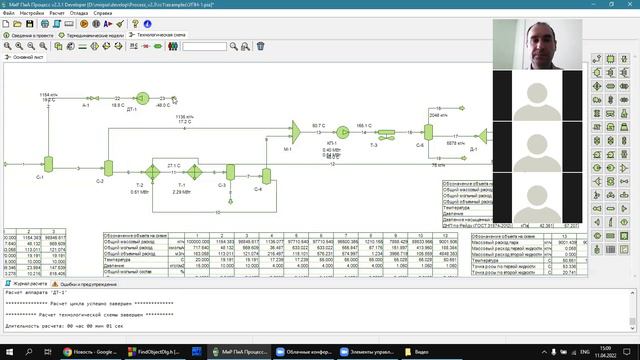Click heat exchanger Т-2 on the flowsheet
Viewport: 640px width, 360px height.
pos(153,172)
